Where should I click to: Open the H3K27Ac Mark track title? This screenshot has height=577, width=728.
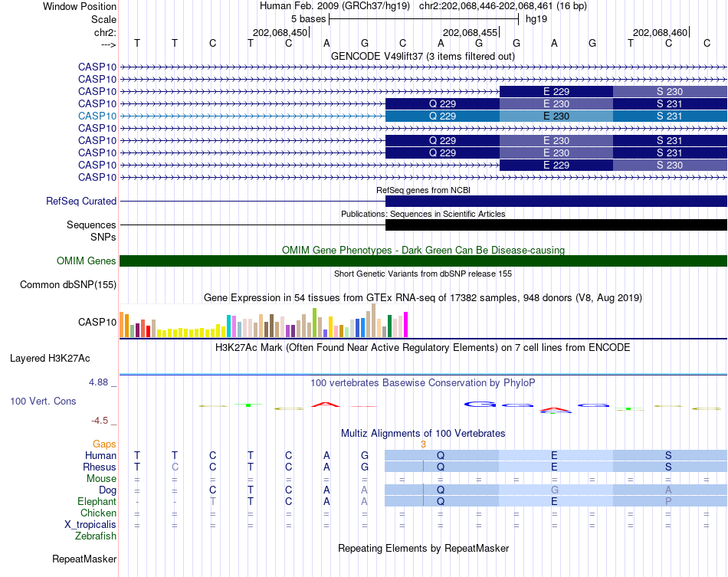coord(423,348)
